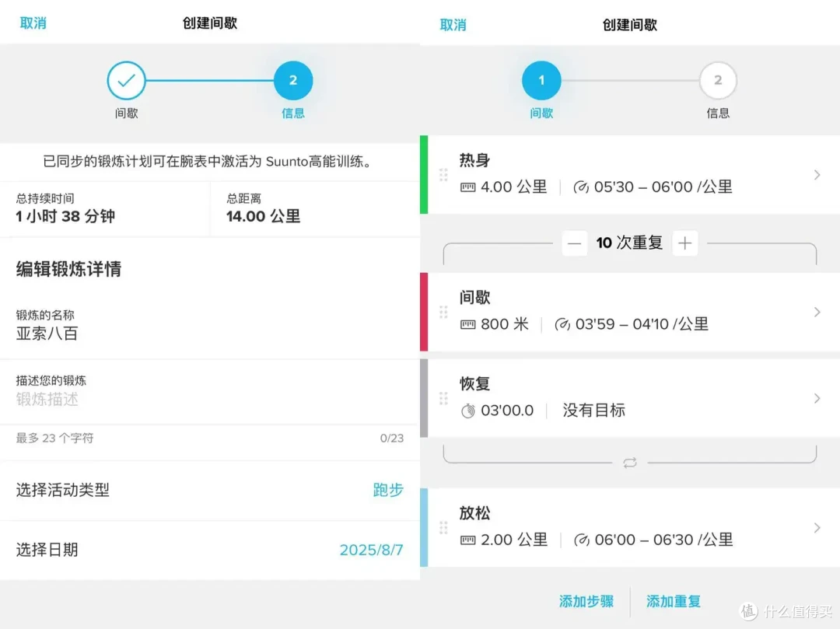Tap 添加重复 add repeat link
This screenshot has height=629, width=840.
tap(674, 601)
